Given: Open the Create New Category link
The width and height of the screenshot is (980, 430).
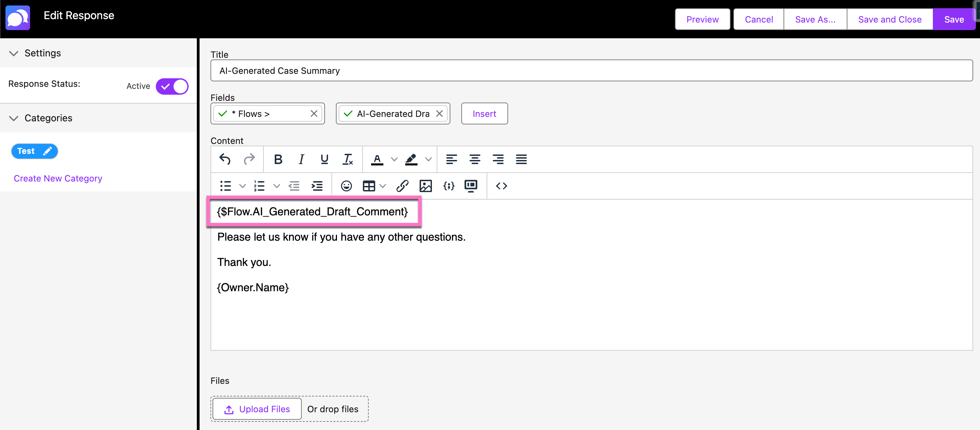Looking at the screenshot, I should point(58,178).
